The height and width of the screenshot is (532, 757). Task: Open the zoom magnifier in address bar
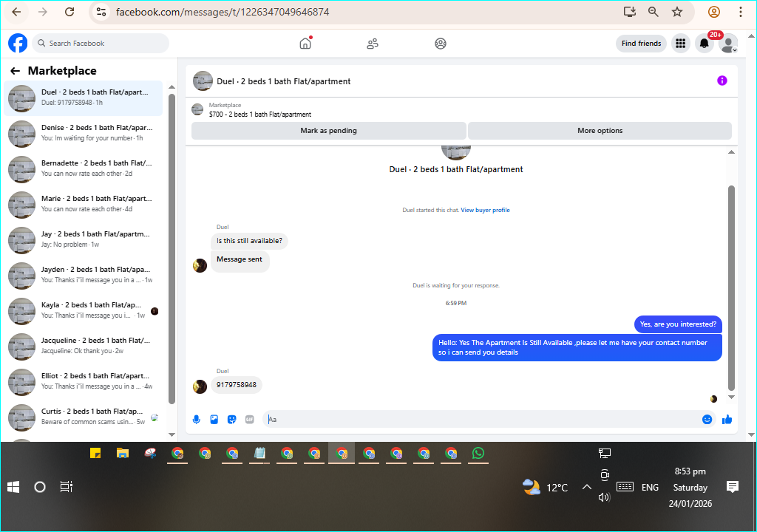(x=654, y=12)
